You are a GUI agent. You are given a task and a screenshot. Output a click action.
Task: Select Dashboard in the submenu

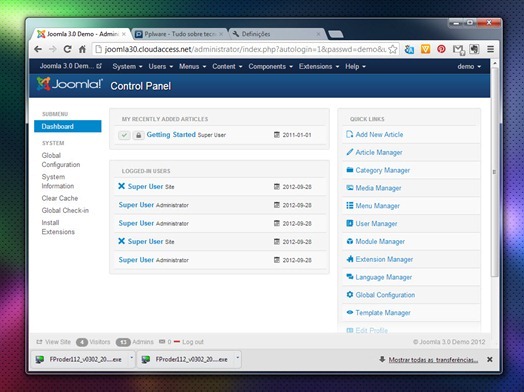coord(68,126)
